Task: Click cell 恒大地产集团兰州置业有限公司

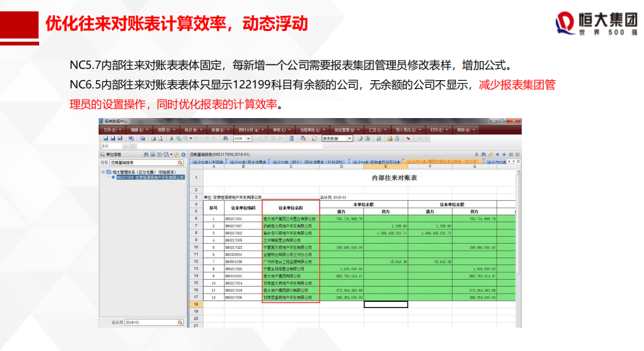Action: pos(291,219)
